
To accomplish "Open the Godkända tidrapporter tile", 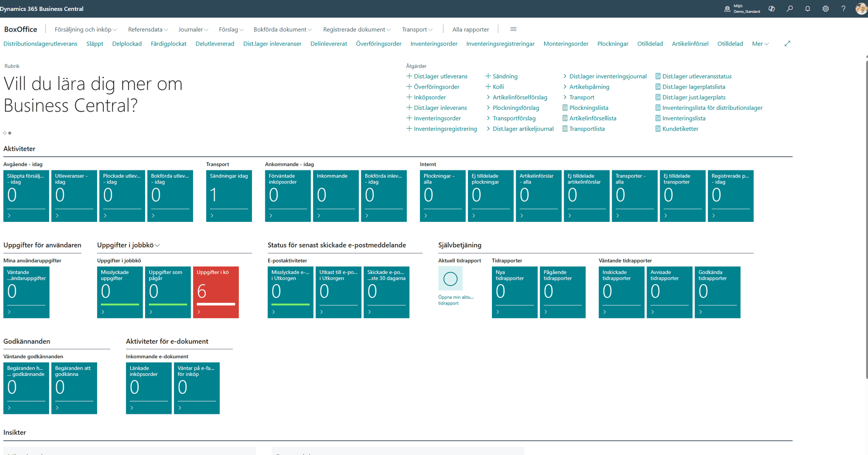I will point(717,292).
